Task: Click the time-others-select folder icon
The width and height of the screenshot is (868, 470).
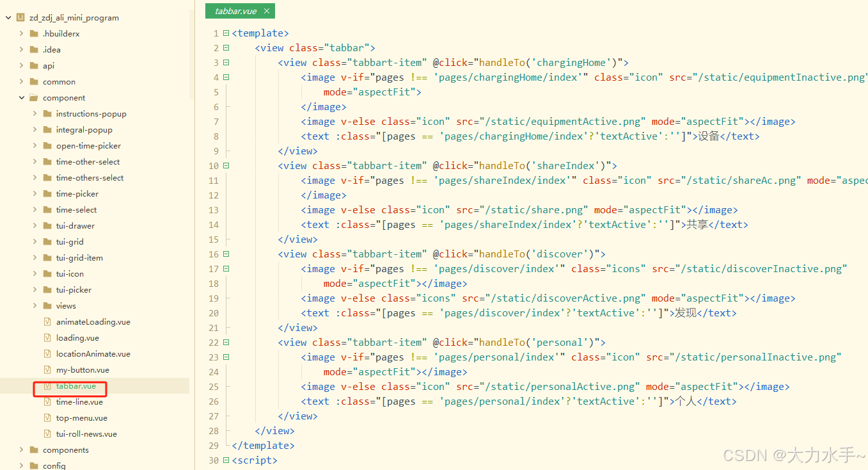Action: tap(47, 177)
